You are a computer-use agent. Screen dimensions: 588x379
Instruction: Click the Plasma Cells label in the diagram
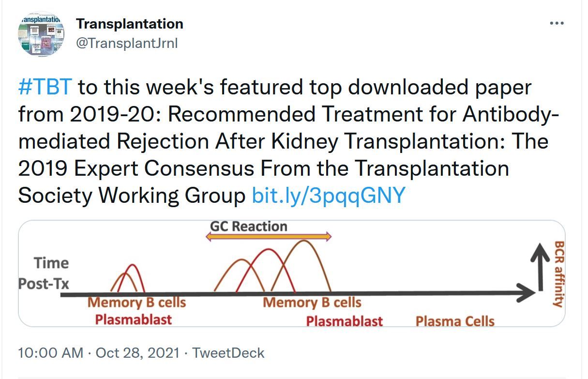click(455, 321)
